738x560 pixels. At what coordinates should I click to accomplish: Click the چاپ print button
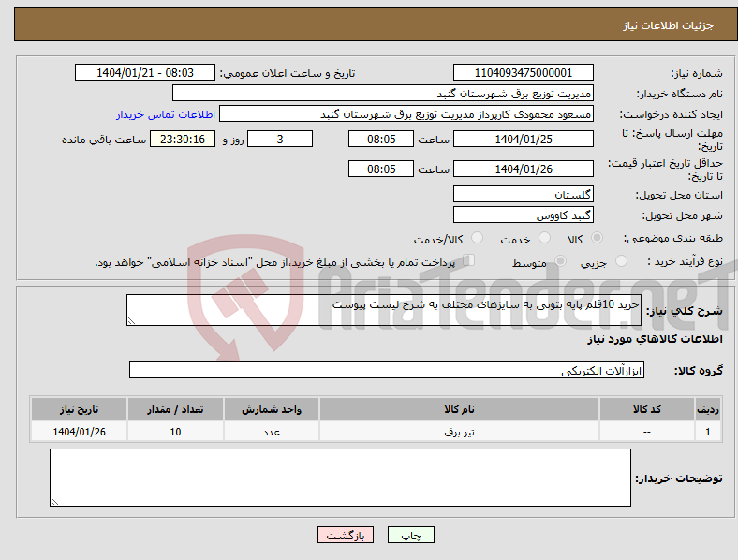(411, 535)
